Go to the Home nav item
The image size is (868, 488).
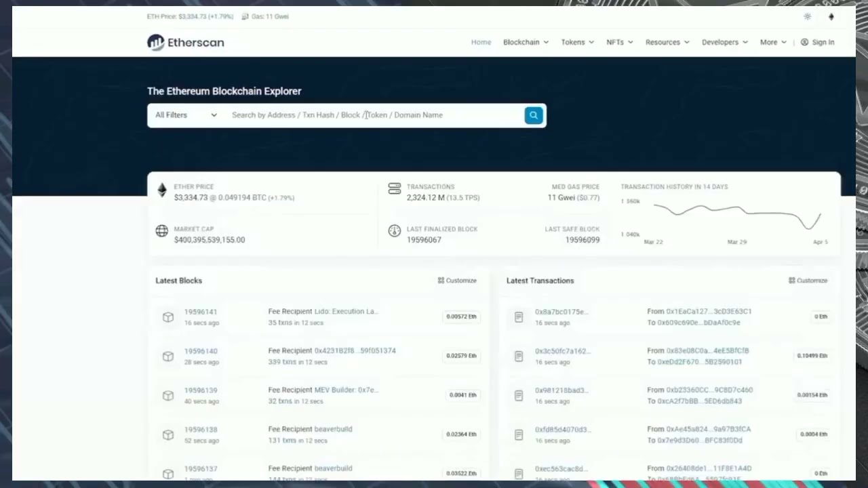click(481, 42)
